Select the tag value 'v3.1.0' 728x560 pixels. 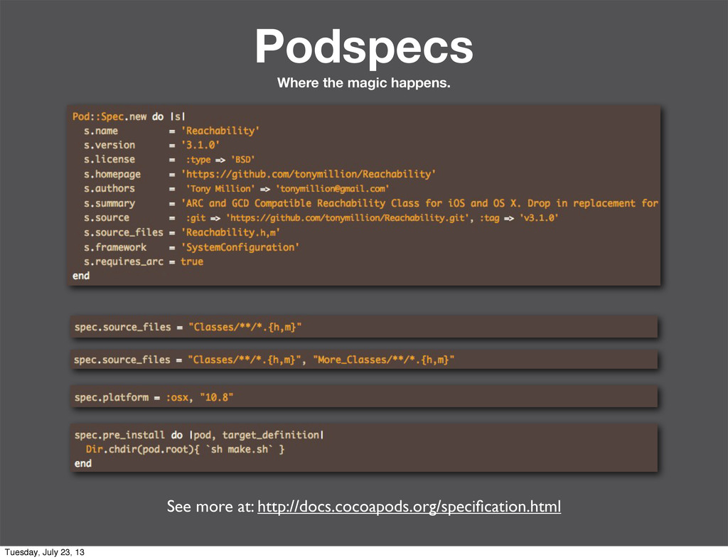point(539,218)
